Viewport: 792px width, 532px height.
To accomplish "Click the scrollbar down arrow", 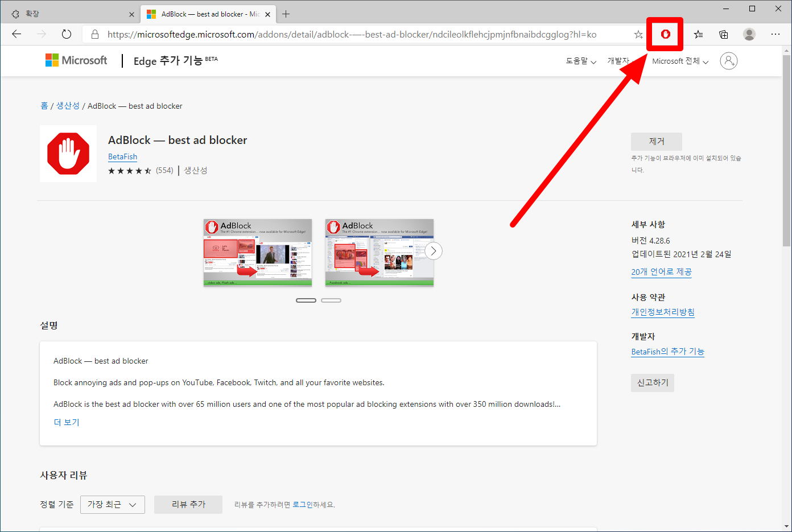I will click(x=787, y=526).
